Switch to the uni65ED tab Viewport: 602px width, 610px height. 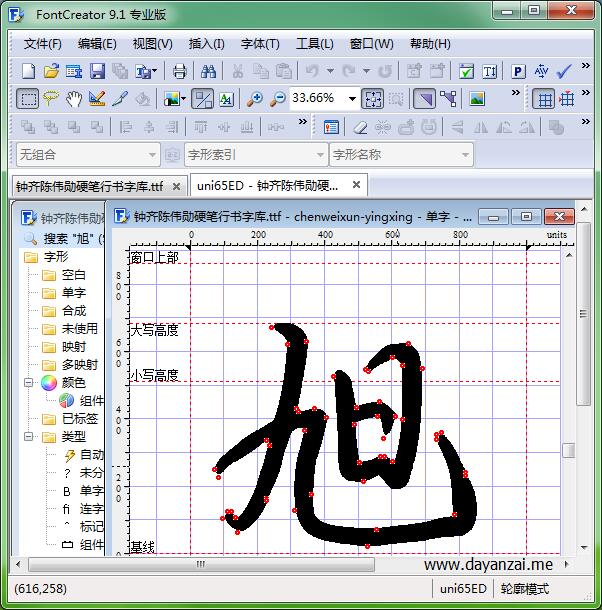coord(267,186)
